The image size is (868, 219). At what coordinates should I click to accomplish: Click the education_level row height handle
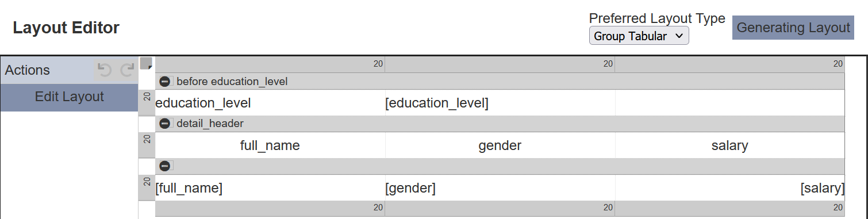(147, 103)
